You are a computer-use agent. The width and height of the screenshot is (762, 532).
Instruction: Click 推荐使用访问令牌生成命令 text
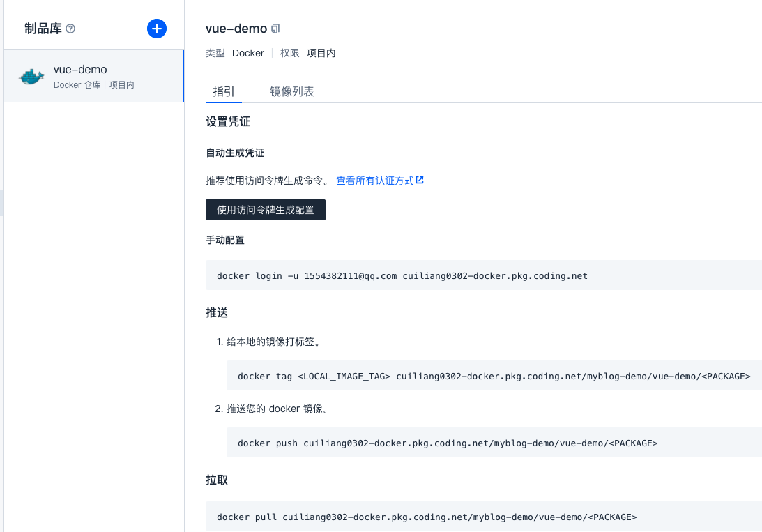[x=268, y=181]
